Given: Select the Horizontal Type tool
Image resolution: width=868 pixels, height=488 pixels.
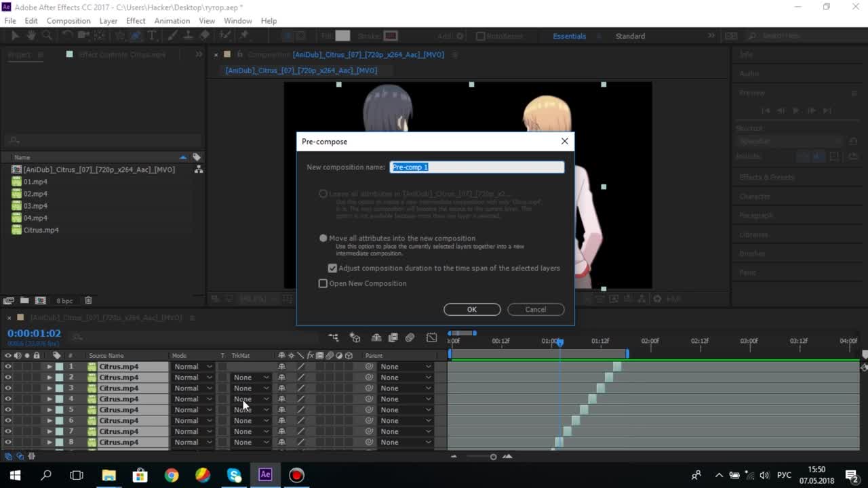Looking at the screenshot, I should (152, 36).
